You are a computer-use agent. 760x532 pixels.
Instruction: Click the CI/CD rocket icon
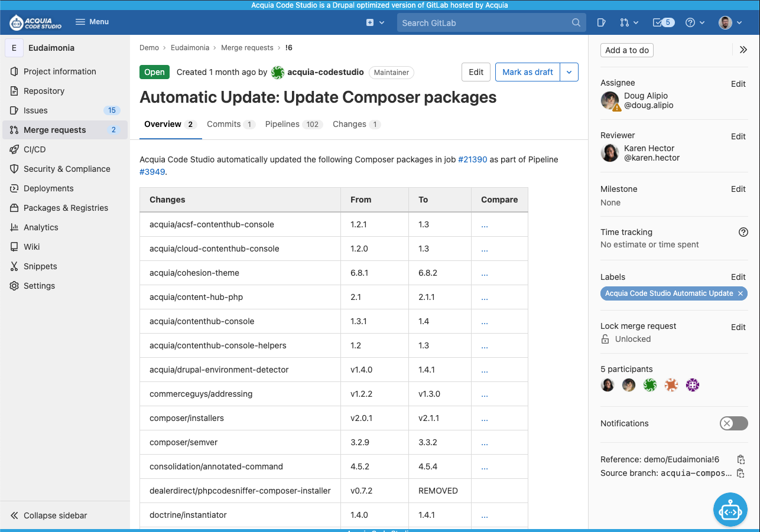14,149
